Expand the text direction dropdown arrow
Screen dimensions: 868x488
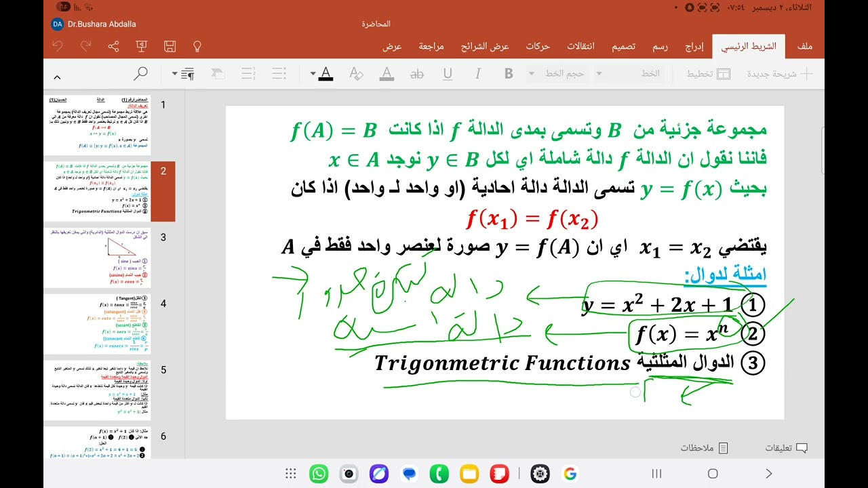[174, 73]
